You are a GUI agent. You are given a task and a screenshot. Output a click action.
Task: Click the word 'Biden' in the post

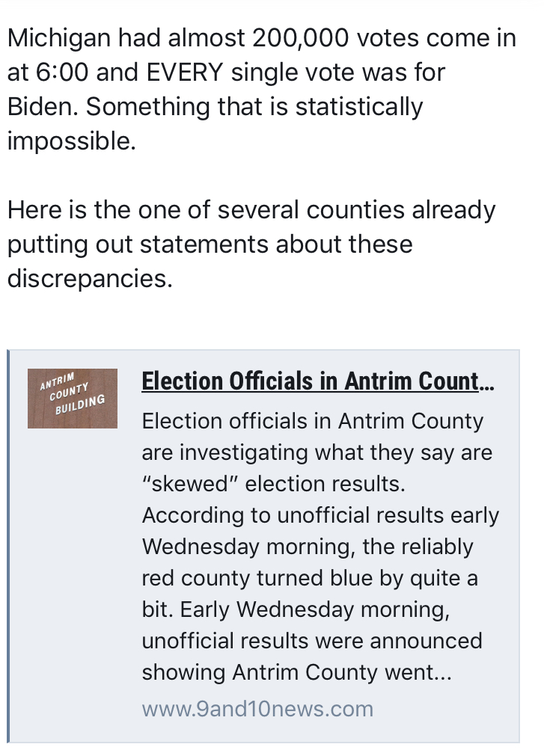click(42, 107)
